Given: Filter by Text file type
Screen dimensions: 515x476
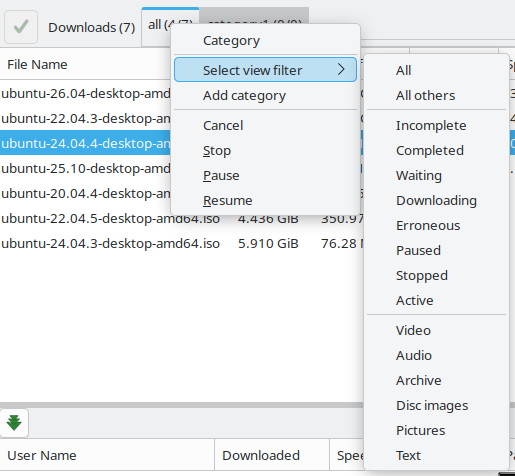Looking at the screenshot, I should (436, 456).
